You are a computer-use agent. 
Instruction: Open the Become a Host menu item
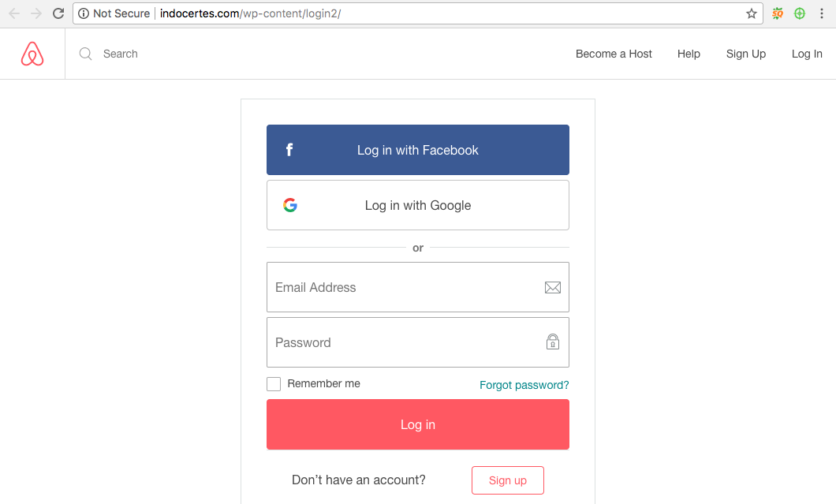613,54
